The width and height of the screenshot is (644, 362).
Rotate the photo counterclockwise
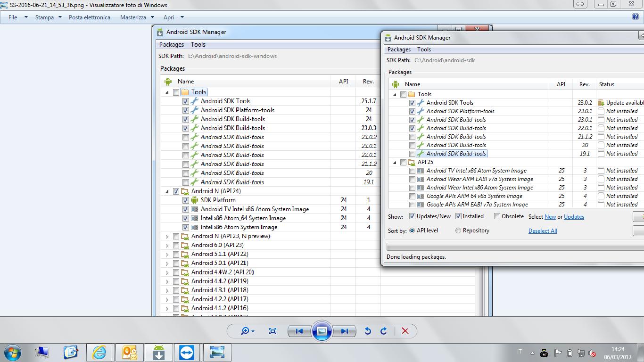368,331
